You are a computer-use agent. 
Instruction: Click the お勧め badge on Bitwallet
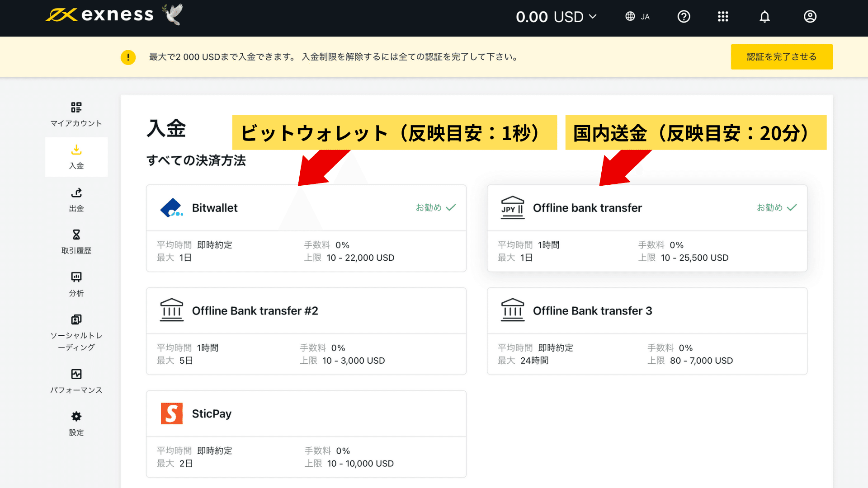tap(436, 207)
